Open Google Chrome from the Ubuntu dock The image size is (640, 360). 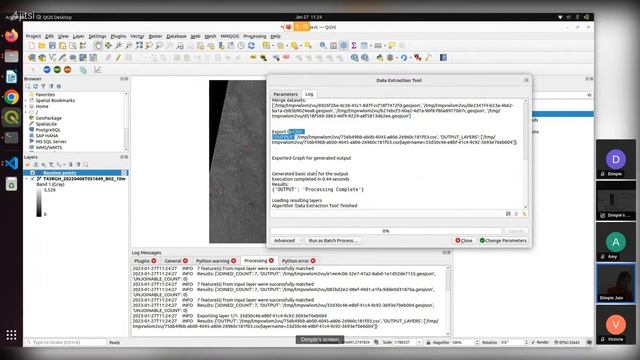[x=11, y=97]
